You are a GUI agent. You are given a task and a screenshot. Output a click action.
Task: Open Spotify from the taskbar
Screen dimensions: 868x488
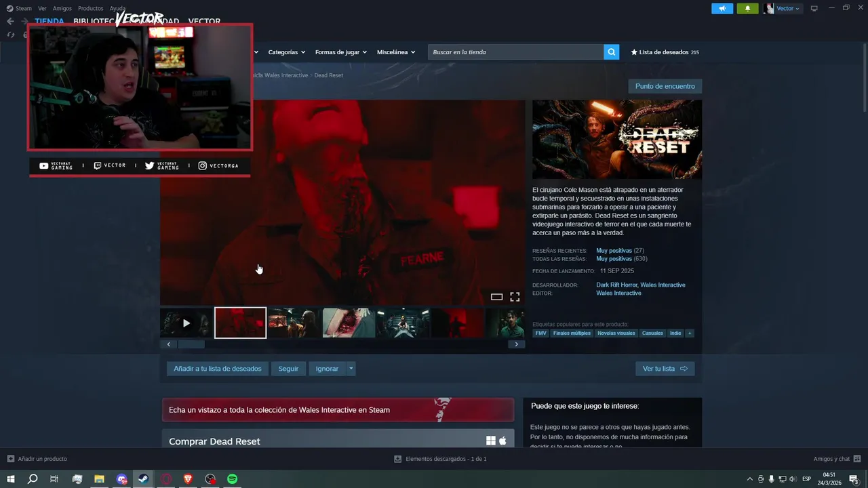pyautogui.click(x=232, y=479)
